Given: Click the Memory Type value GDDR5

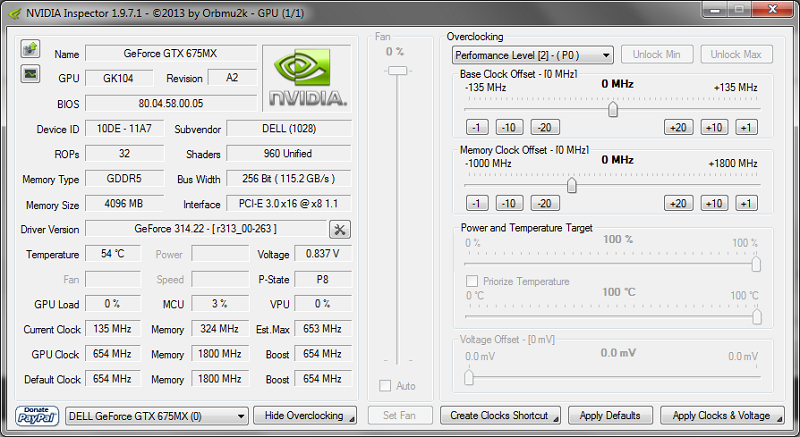Looking at the screenshot, I should [124, 178].
